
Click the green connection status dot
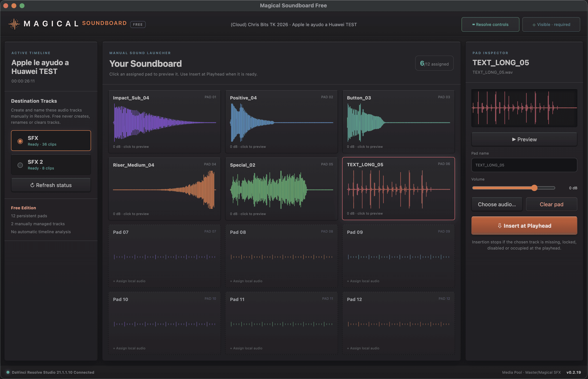[8, 372]
